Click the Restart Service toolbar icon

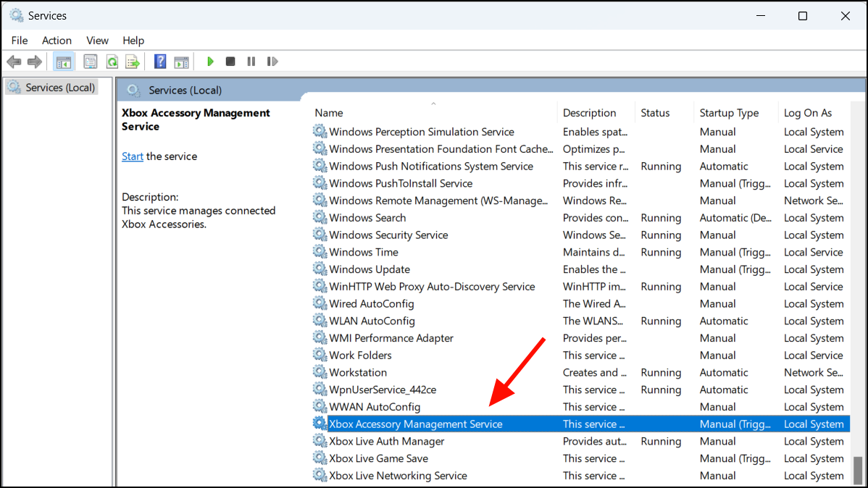272,62
